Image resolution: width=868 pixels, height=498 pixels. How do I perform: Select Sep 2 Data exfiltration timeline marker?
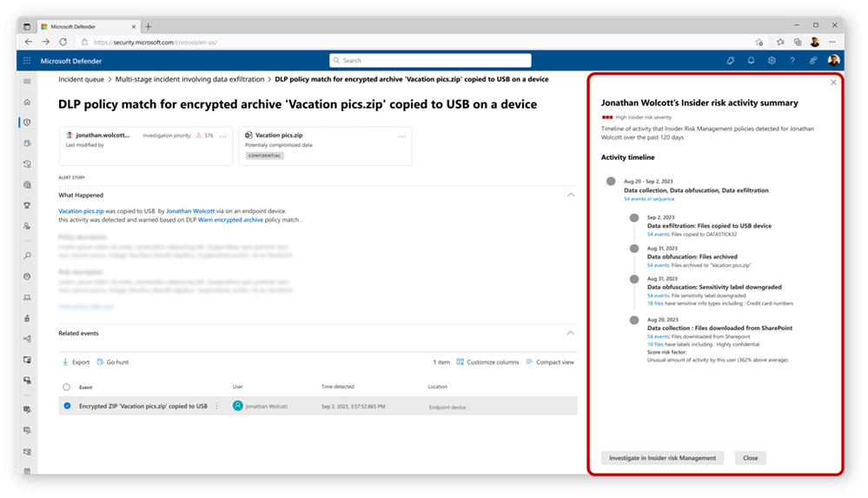634,217
